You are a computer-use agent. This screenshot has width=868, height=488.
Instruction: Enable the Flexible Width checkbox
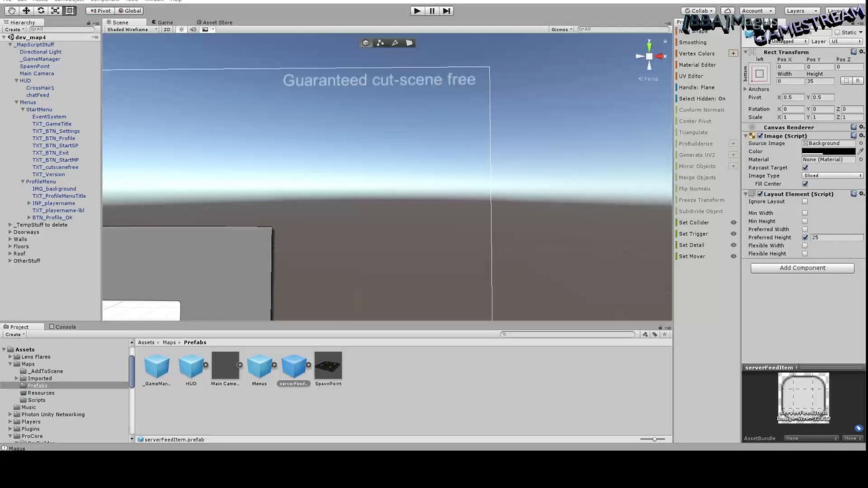click(805, 245)
